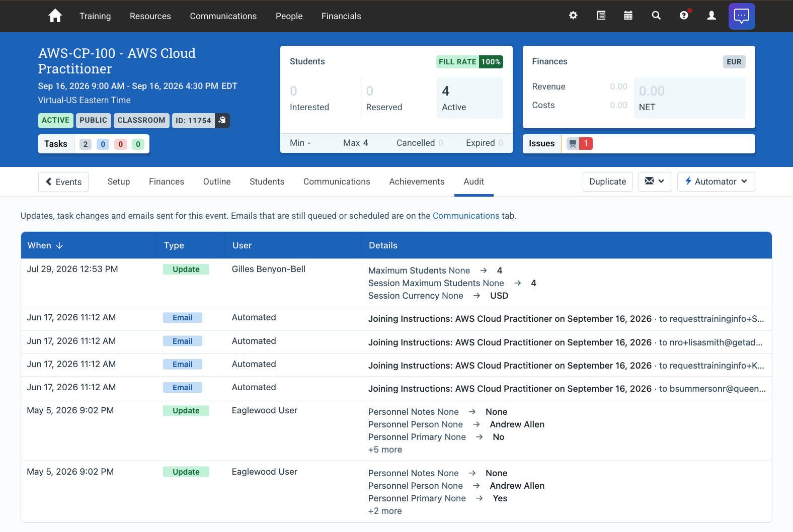
Task: Select the Audit tab
Action: click(474, 182)
